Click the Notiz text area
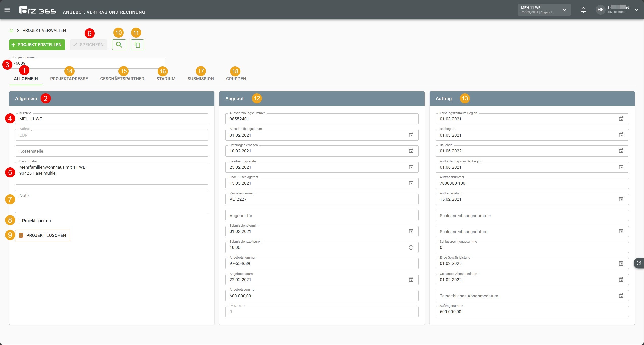The image size is (644, 345). pos(112,201)
